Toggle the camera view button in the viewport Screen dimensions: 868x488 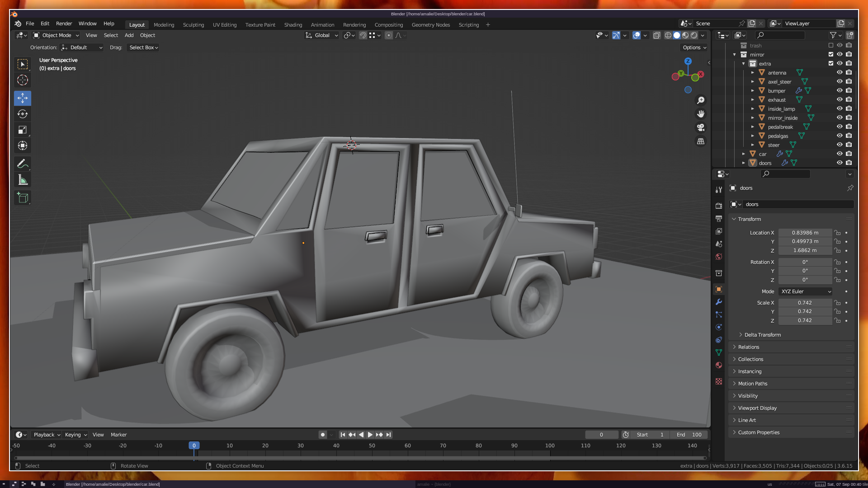click(701, 127)
